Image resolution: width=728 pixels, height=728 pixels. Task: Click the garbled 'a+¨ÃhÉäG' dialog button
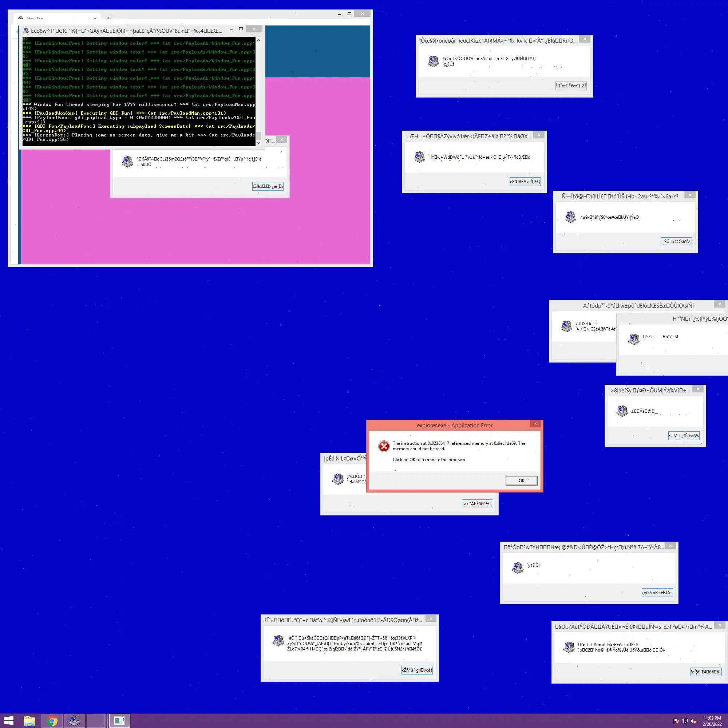[477, 504]
